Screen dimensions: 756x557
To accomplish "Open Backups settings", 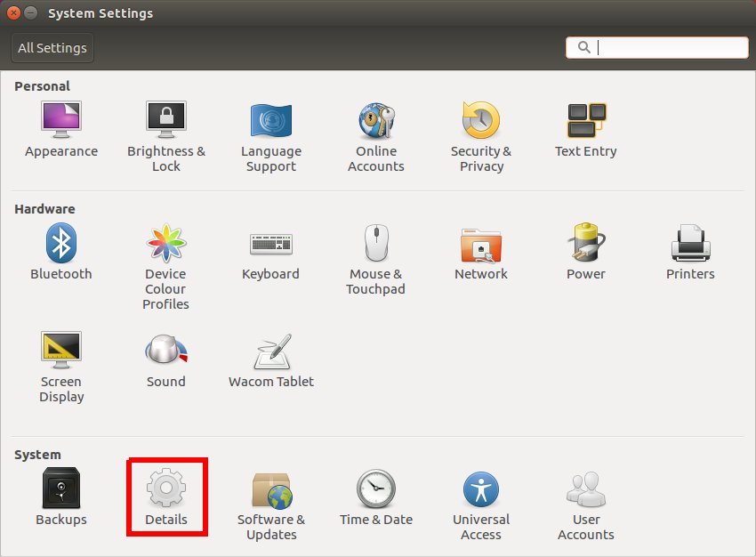I will tap(61, 496).
